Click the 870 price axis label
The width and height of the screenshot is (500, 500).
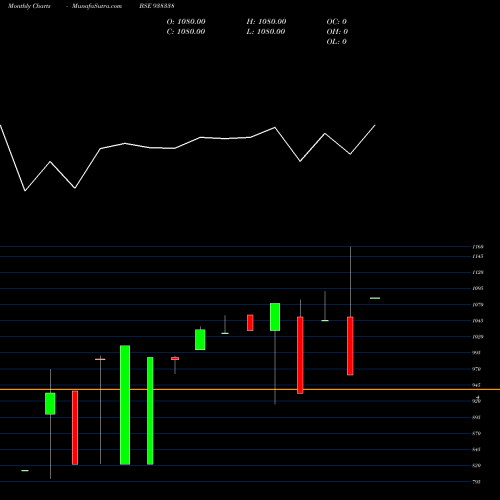477,433
